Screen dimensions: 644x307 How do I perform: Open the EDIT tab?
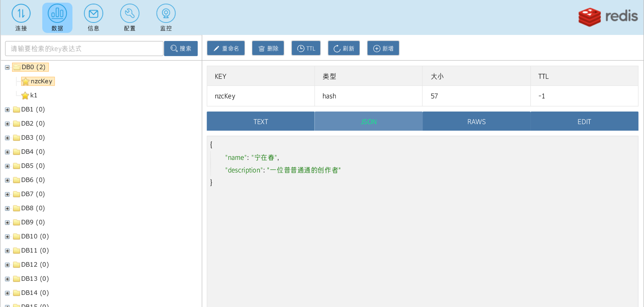point(584,122)
